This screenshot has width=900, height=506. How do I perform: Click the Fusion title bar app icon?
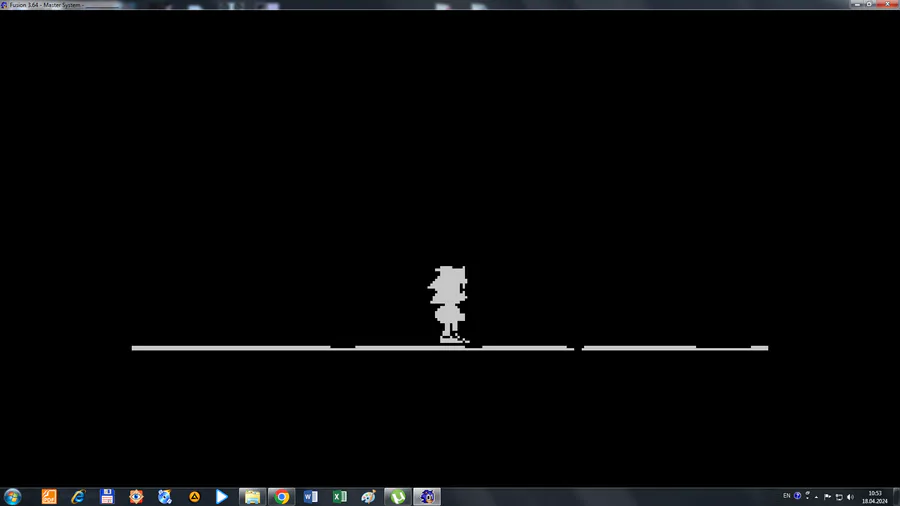(4, 5)
